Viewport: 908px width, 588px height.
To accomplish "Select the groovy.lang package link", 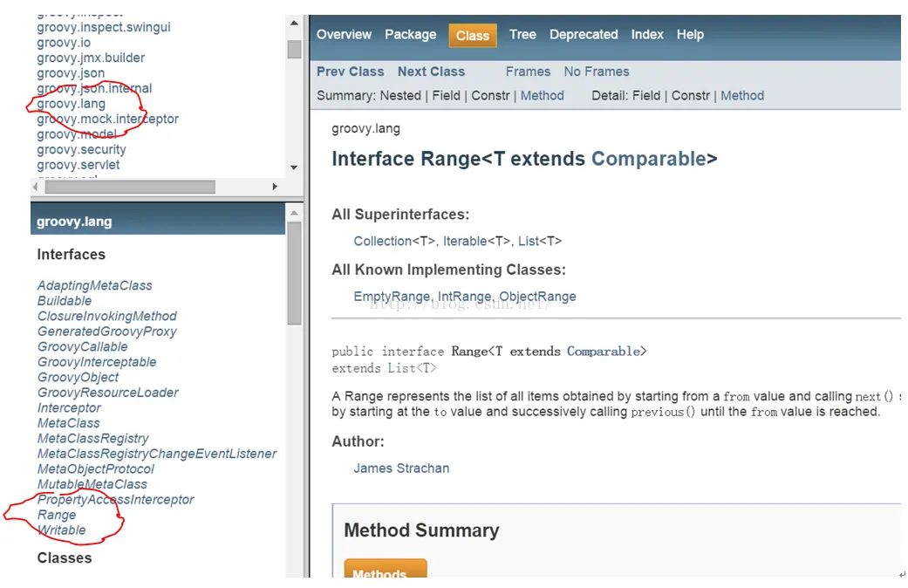I will 71,104.
